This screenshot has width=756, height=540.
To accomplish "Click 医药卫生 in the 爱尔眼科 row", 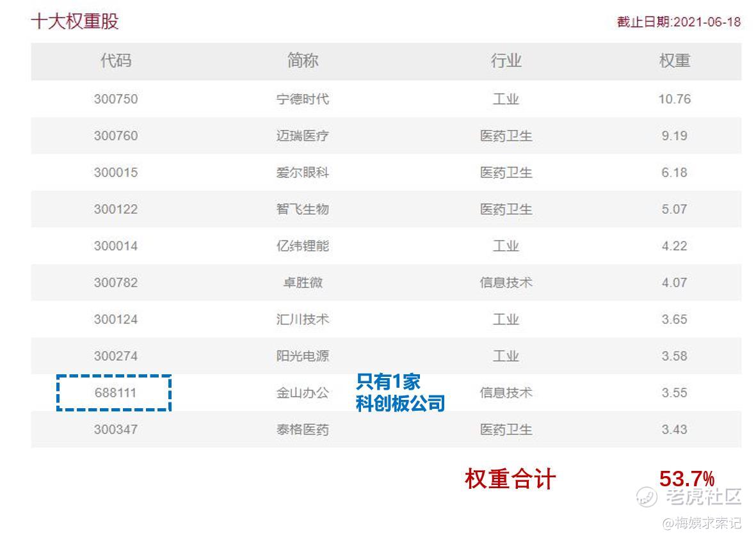I will pos(506,173).
